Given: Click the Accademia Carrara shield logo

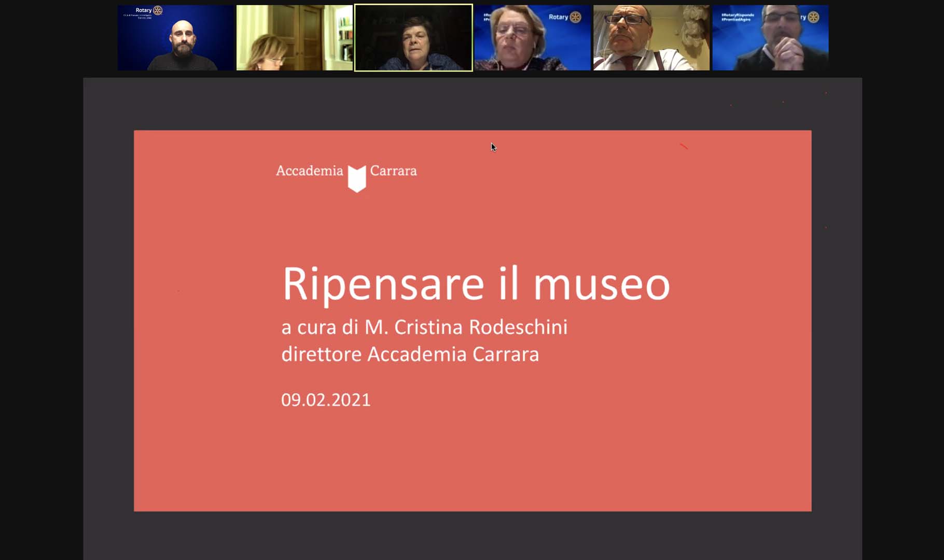Looking at the screenshot, I should point(357,178).
